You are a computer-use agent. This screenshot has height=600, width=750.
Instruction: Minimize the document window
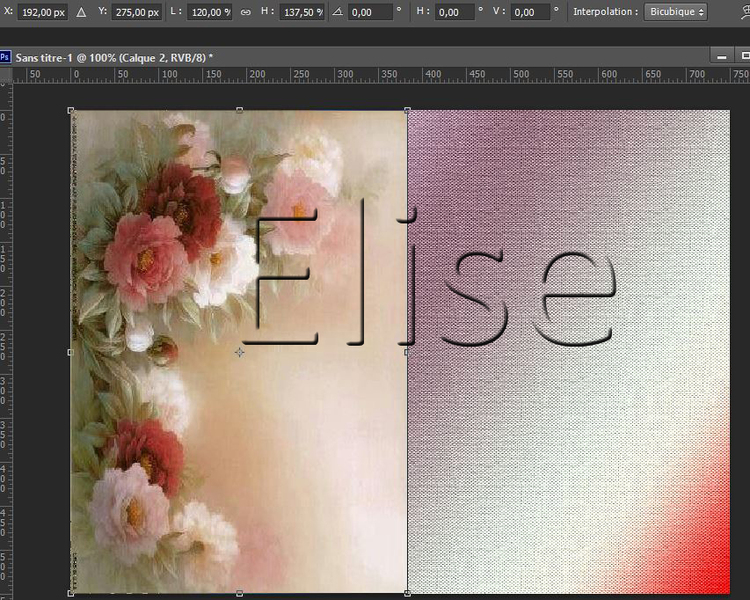pyautogui.click(x=722, y=58)
